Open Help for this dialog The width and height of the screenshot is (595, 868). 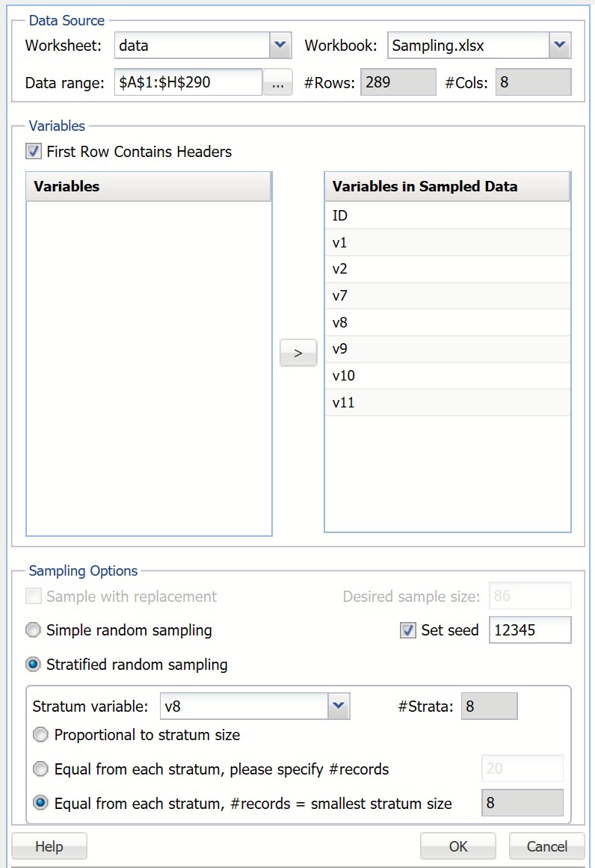pyautogui.click(x=49, y=846)
